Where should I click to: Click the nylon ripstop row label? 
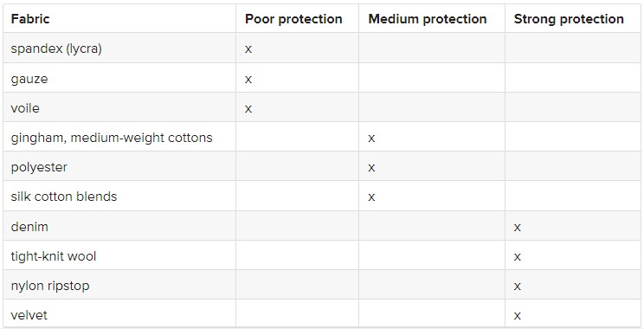[x=50, y=286]
